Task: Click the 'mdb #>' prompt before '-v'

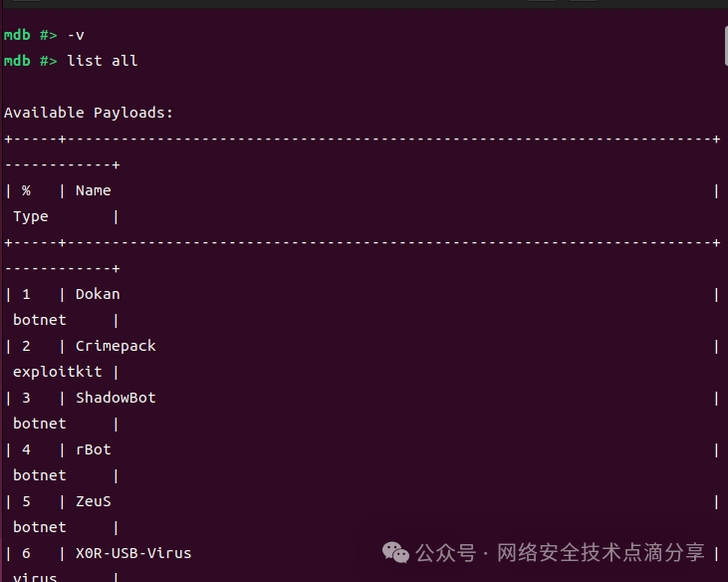Action: pos(30,35)
